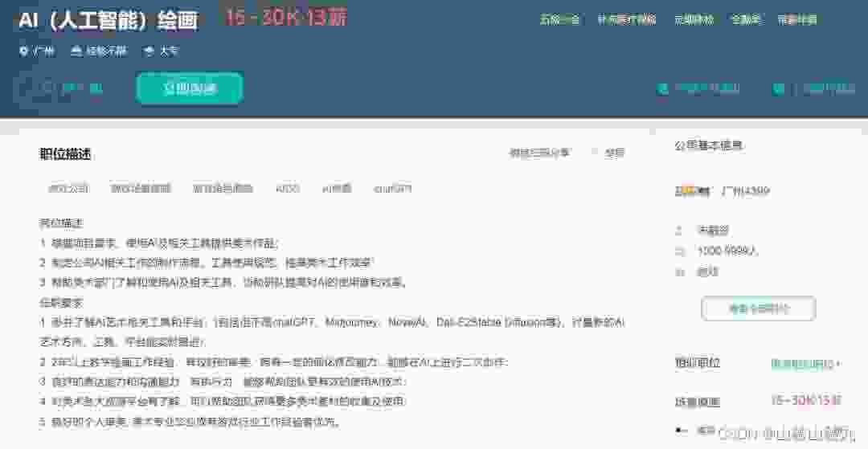
Task: Click the red 15-30K·13薪 salary in the header
Action: point(285,18)
